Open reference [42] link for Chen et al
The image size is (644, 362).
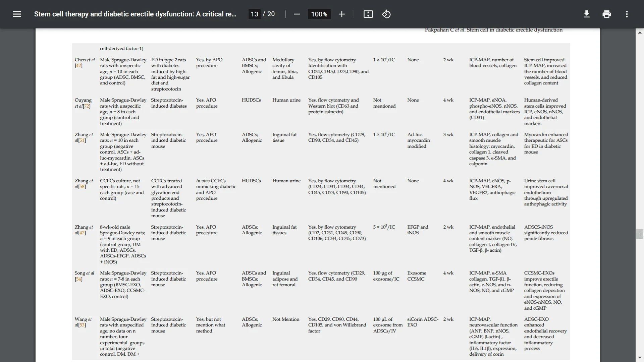[x=78, y=66]
